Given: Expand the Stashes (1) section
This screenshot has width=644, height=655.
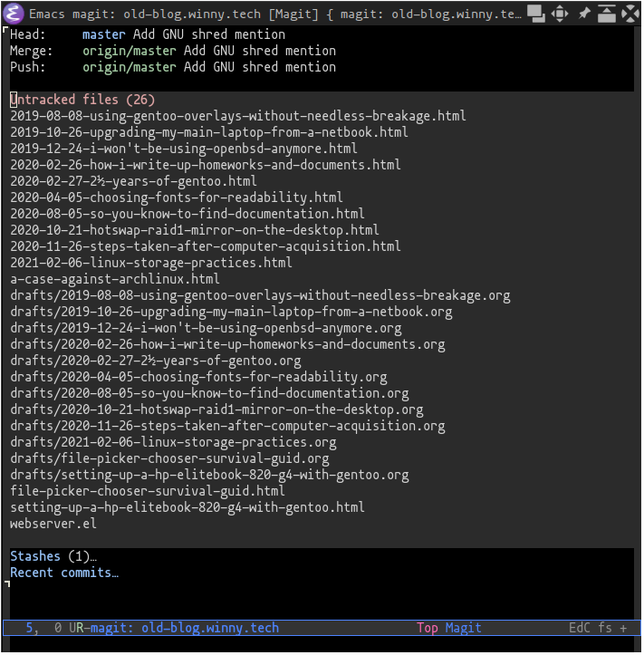Looking at the screenshot, I should tap(53, 556).
